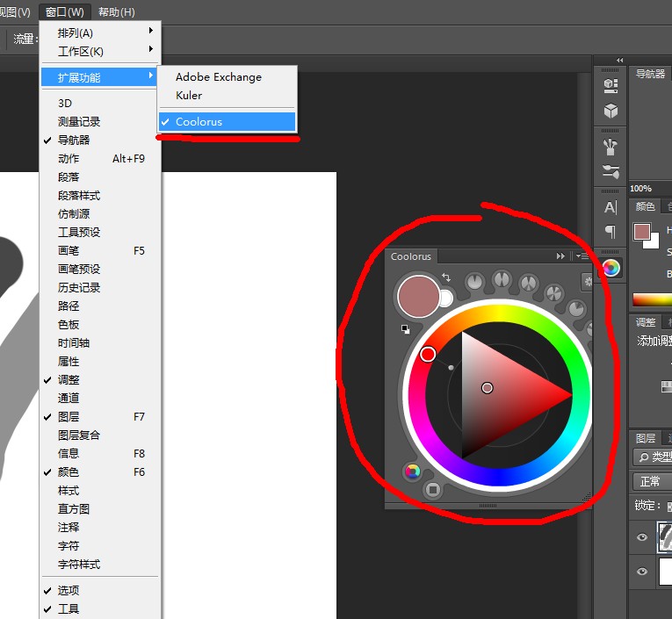Click large foreground color circle in Coolorus

418,297
